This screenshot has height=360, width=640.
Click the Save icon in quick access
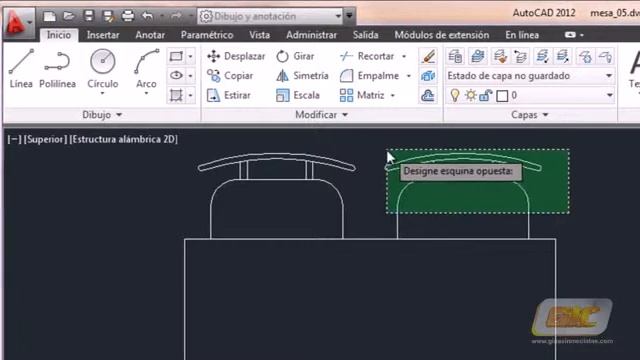pos(89,16)
